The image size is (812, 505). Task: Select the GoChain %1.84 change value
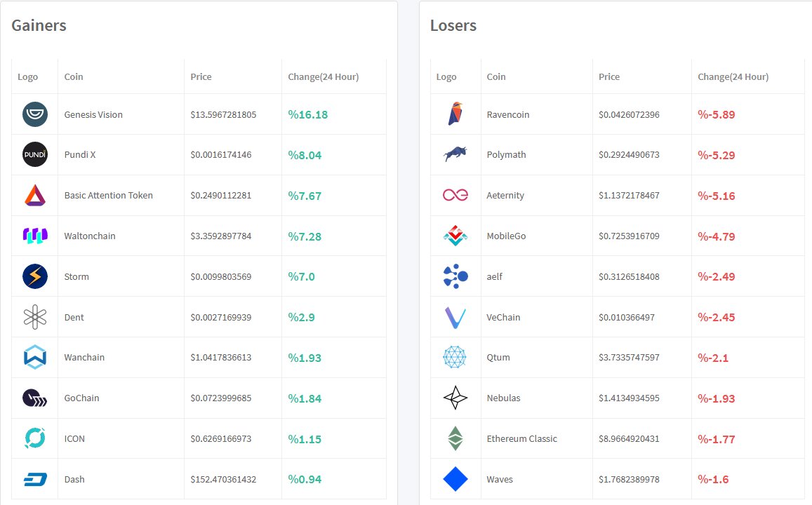[x=305, y=399]
